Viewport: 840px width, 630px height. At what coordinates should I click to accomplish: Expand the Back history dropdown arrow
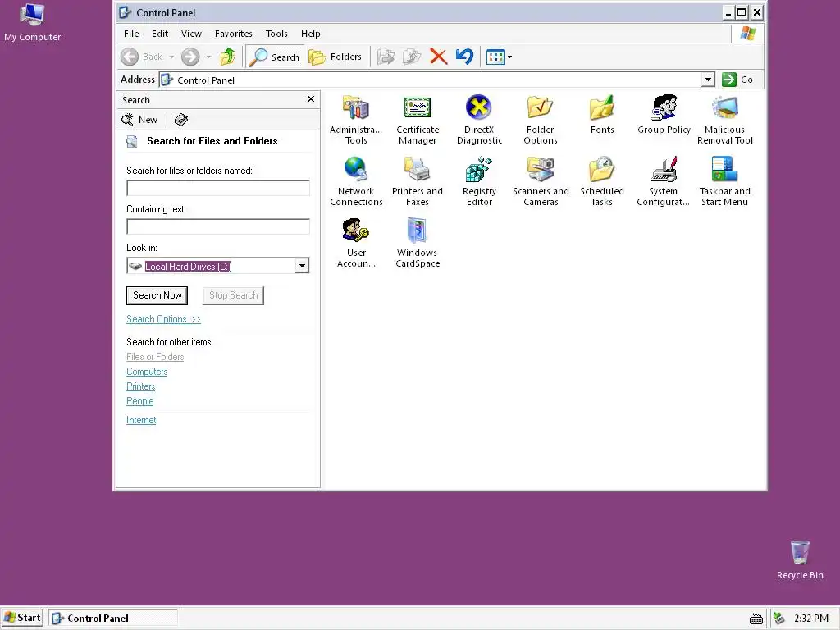171,57
